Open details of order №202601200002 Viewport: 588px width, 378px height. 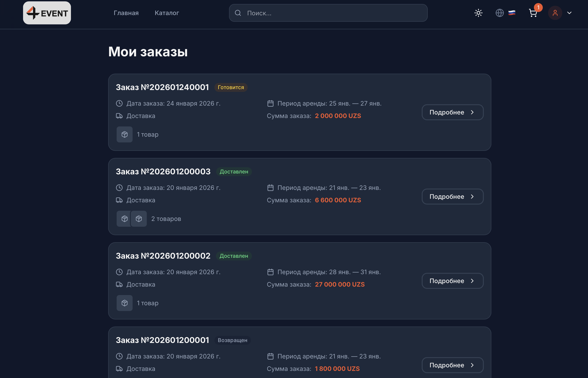[452, 281]
